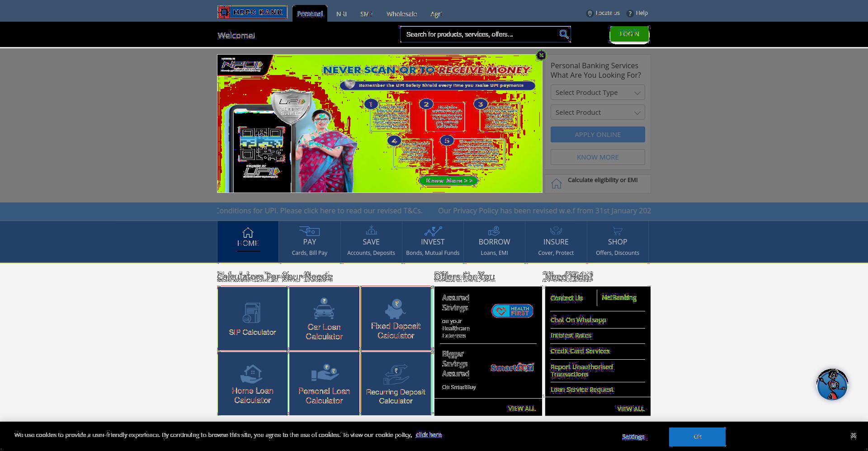Open Bigger Savings Assured SmartBuy offer text
This screenshot has width=868, height=451.
tap(459, 371)
